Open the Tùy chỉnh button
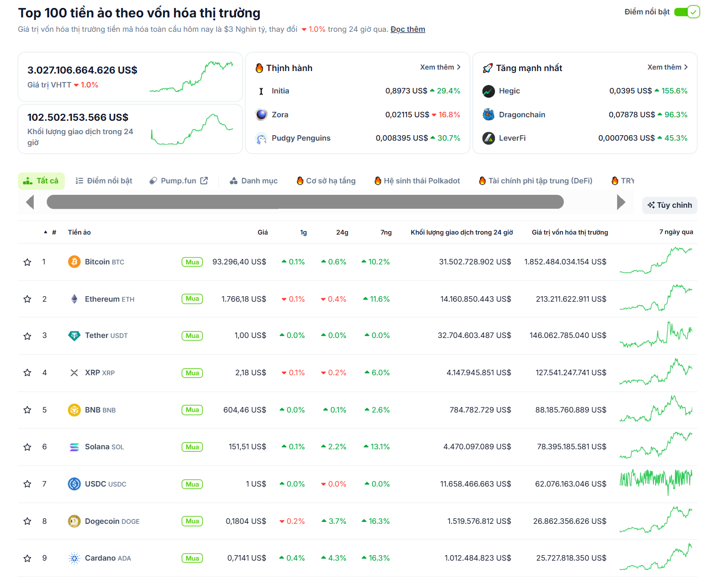Screen dimensions: 728x577 [670, 205]
